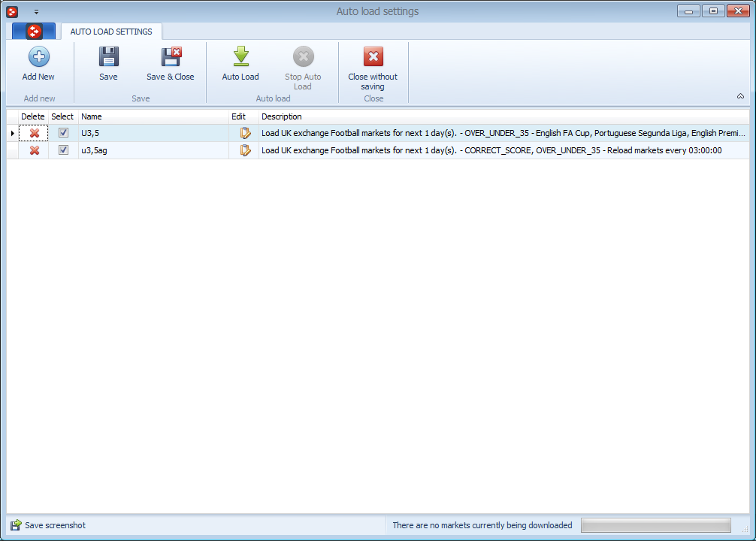Collapse the ribbon with the chevron
Viewport: 756px width, 541px height.
tap(740, 96)
